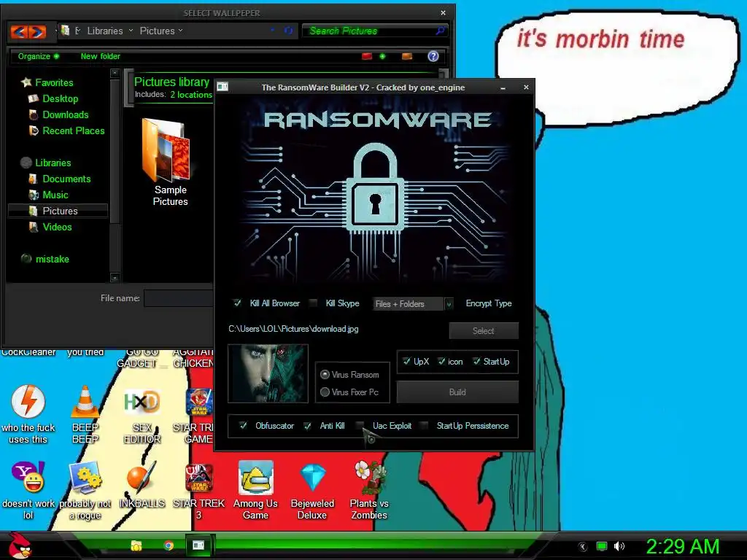Open the Files + Folders encrypt type dropdown
747x560 pixels.
pos(413,304)
